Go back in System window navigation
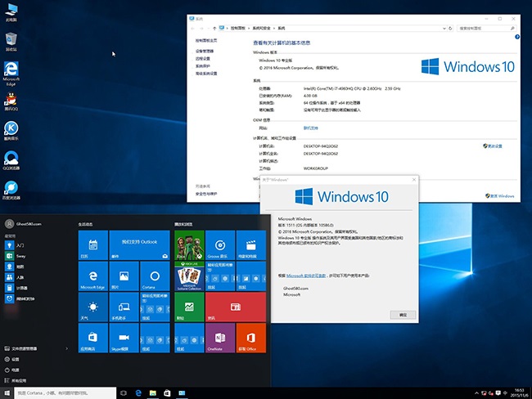 coord(193,29)
